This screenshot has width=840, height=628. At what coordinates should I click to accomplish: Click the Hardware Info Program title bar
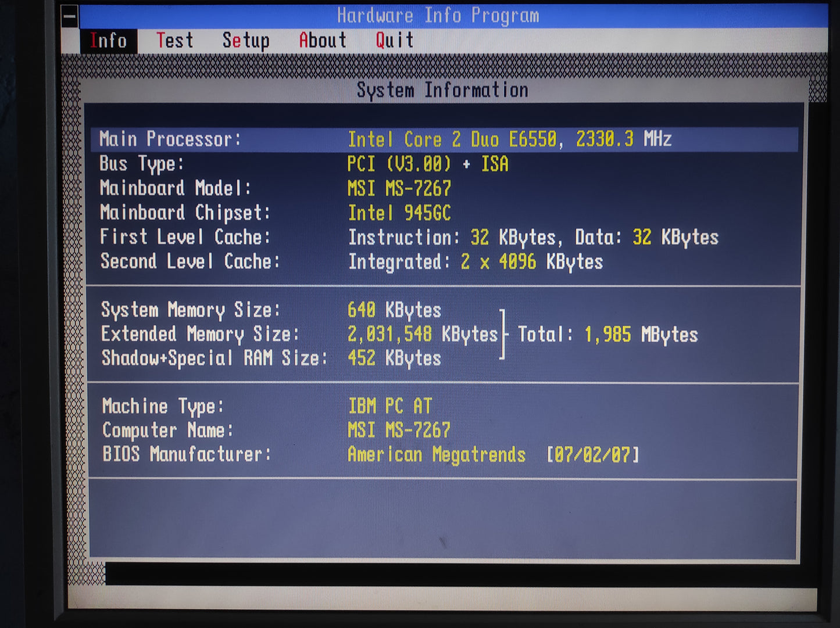tap(438, 16)
